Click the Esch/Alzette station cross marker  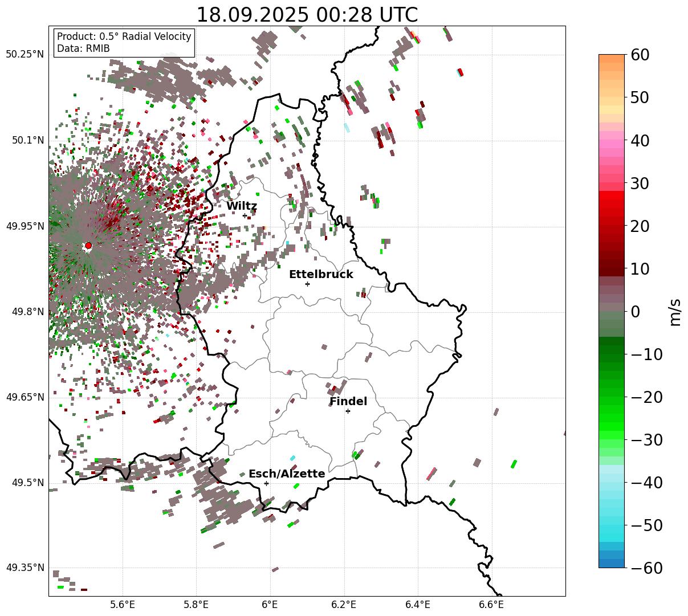click(x=266, y=483)
